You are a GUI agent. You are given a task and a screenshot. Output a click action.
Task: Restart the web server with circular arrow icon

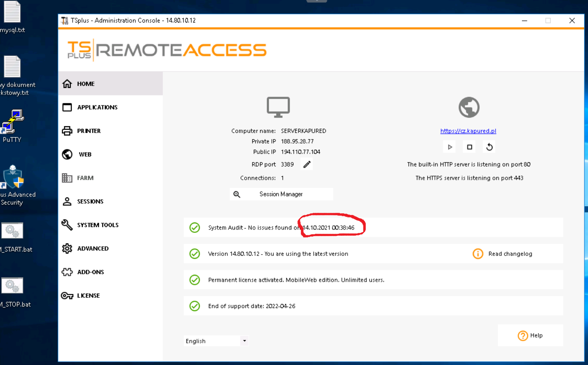(x=489, y=147)
